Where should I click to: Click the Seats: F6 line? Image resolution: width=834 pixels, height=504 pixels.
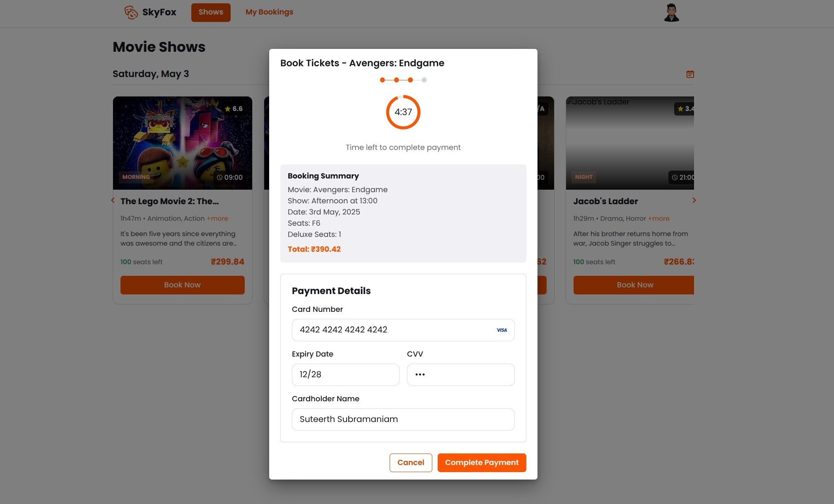click(304, 223)
